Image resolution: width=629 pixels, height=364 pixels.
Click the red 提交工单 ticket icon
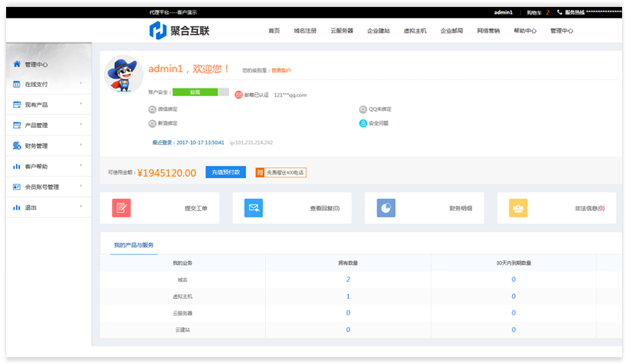[x=121, y=208]
